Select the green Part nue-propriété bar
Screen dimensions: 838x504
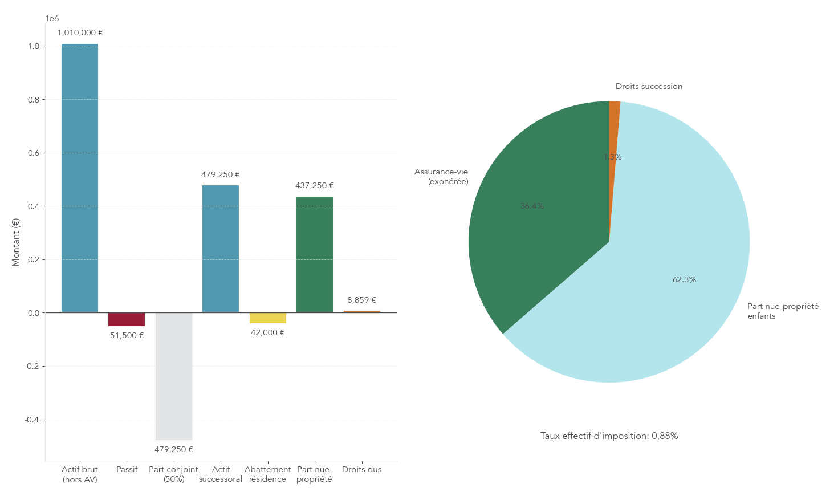[315, 254]
